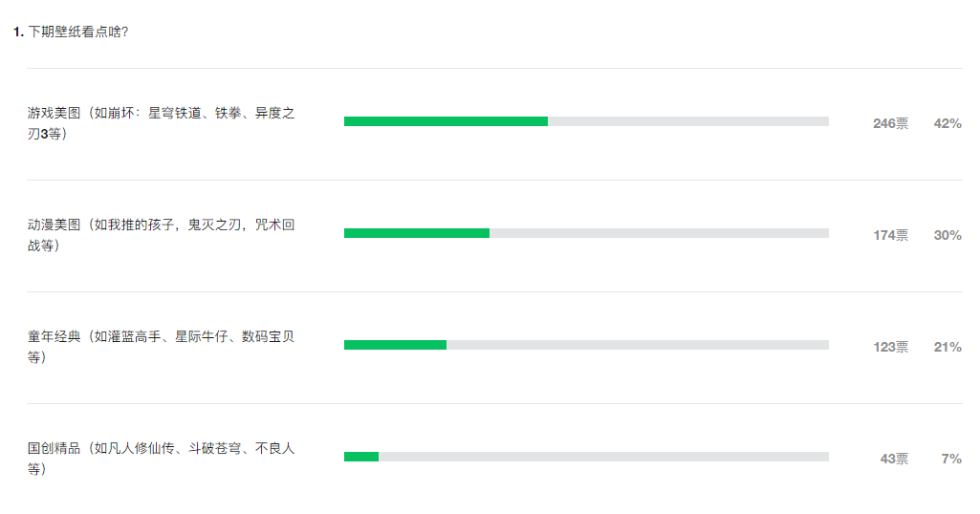The width and height of the screenshot is (980, 514).
Task: Click the 42% percentage label
Action: pyautogui.click(x=947, y=123)
